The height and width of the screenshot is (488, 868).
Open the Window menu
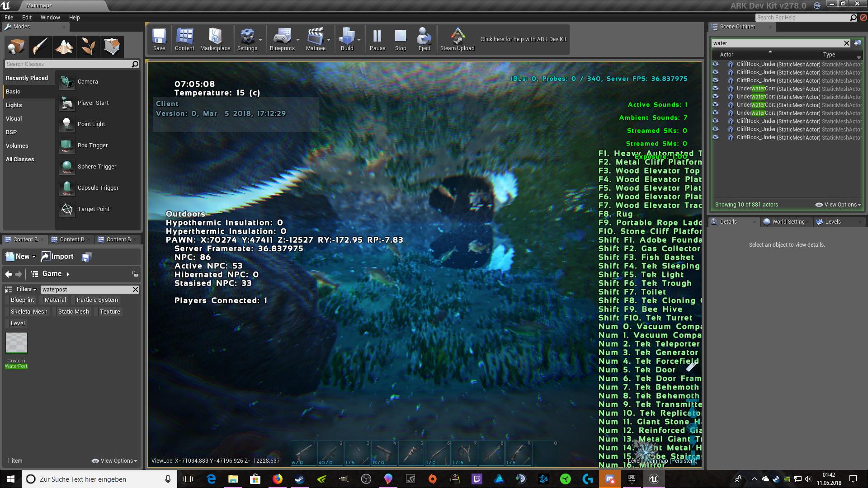click(50, 18)
